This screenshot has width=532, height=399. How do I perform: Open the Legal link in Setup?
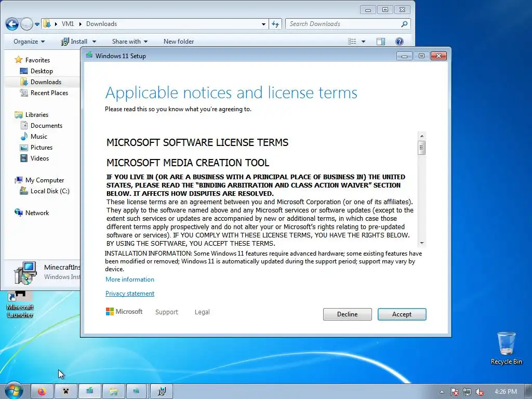[x=202, y=312]
